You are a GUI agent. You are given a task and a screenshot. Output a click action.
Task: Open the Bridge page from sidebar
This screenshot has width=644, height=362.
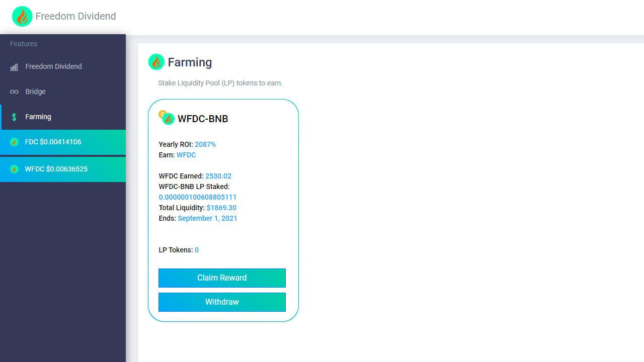[x=63, y=92]
